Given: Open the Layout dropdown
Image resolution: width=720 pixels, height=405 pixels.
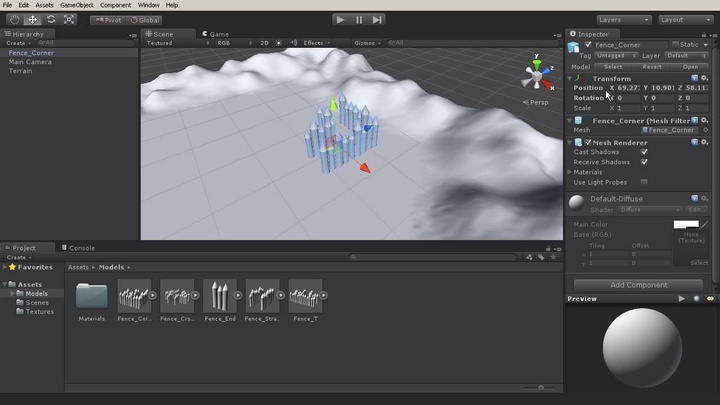Looking at the screenshot, I should click(x=684, y=19).
